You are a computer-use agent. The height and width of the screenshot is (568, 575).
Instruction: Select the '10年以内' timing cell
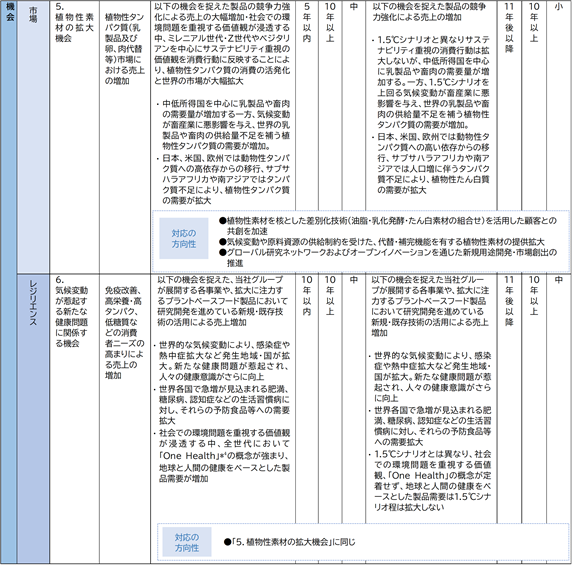[x=307, y=296]
